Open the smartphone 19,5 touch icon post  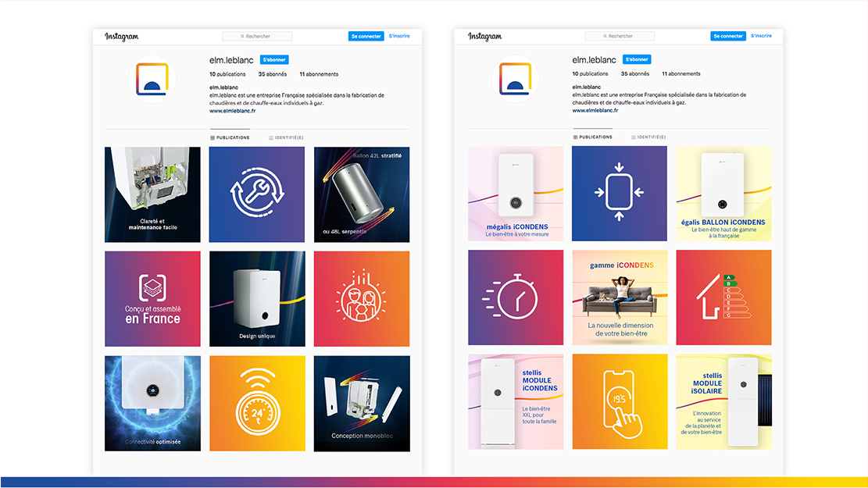pyautogui.click(x=620, y=401)
